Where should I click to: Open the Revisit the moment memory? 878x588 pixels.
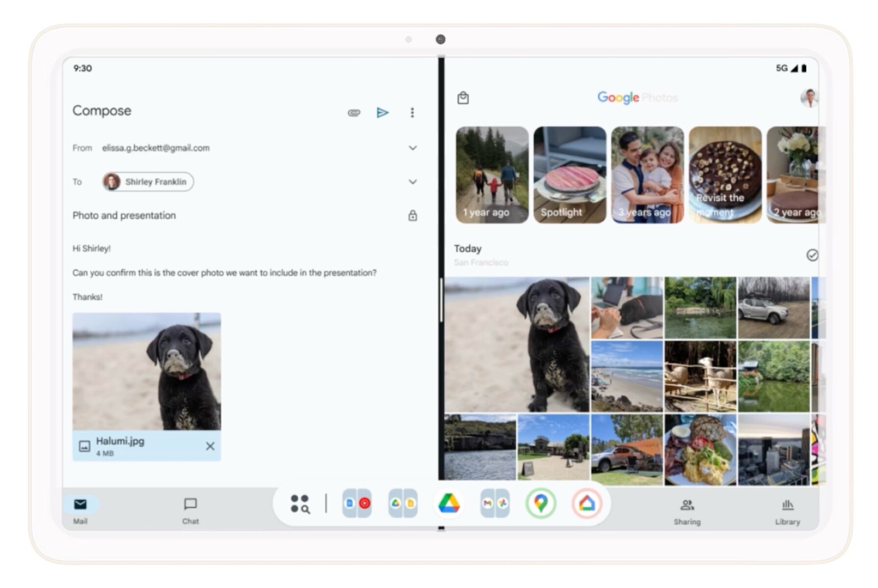click(x=725, y=175)
